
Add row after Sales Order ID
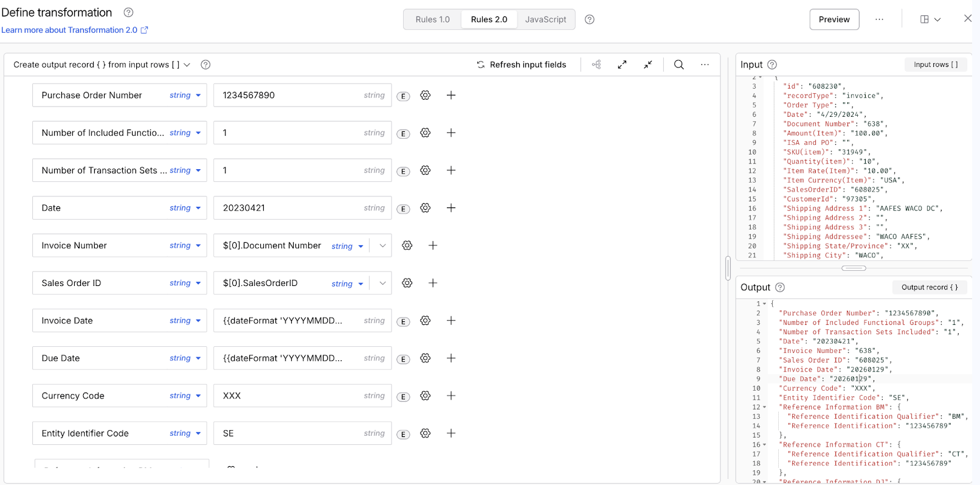(433, 283)
